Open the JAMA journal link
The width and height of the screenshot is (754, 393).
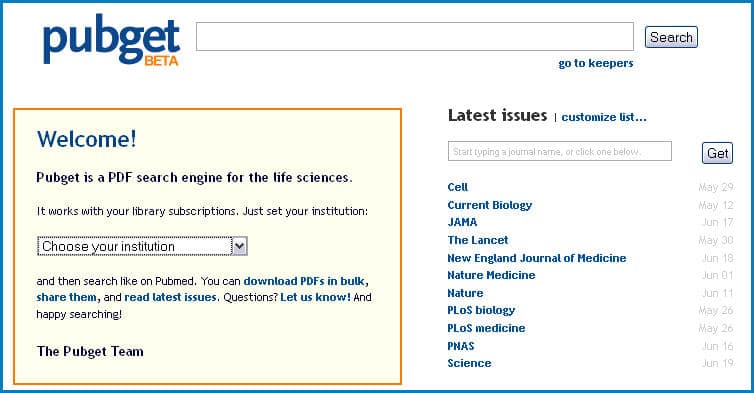(x=462, y=222)
